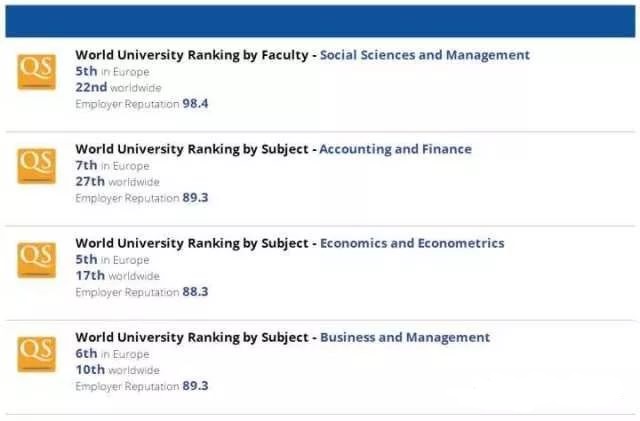Open the Business and Management link
Viewport: 640px width, 421px height.
[405, 338]
